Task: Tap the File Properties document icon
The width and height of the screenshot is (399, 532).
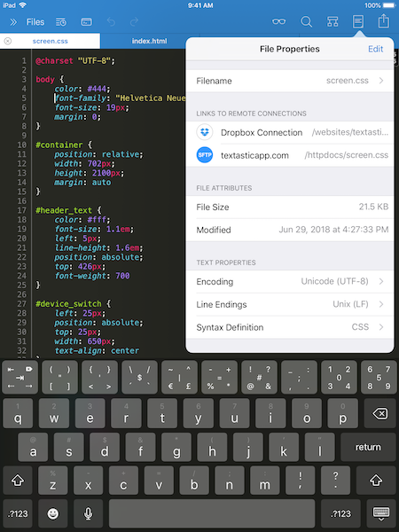Action: [358, 22]
